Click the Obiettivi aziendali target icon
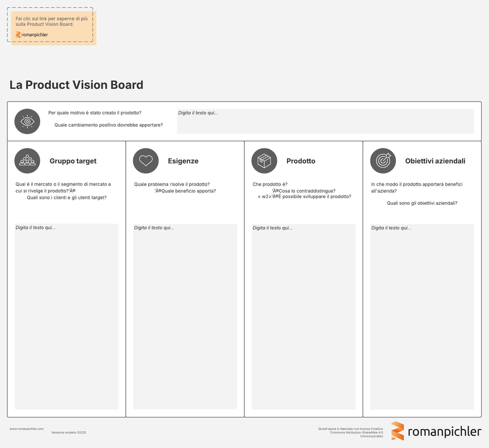The image size is (489, 448). (x=383, y=161)
